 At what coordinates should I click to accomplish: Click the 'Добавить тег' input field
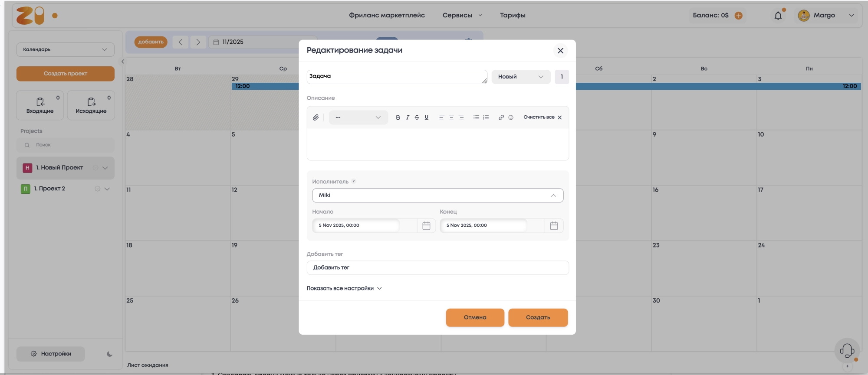tap(437, 267)
